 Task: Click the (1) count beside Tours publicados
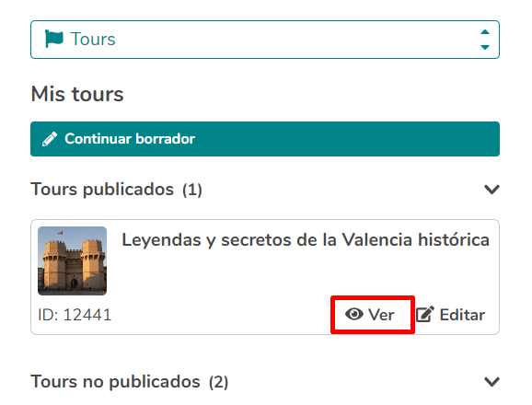point(192,190)
